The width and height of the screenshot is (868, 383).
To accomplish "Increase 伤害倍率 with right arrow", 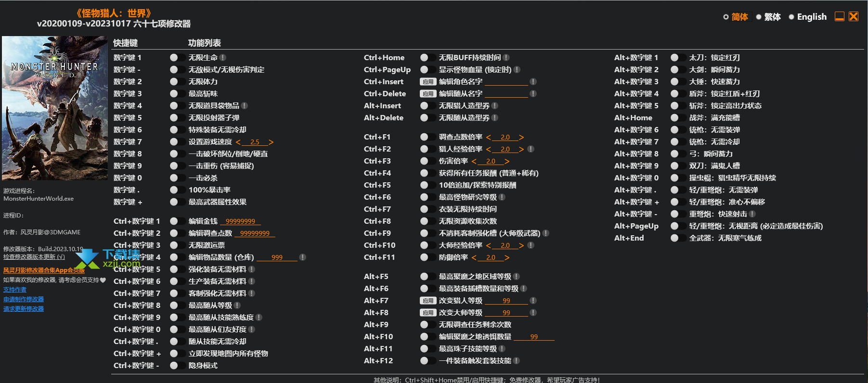I will click(x=507, y=162).
